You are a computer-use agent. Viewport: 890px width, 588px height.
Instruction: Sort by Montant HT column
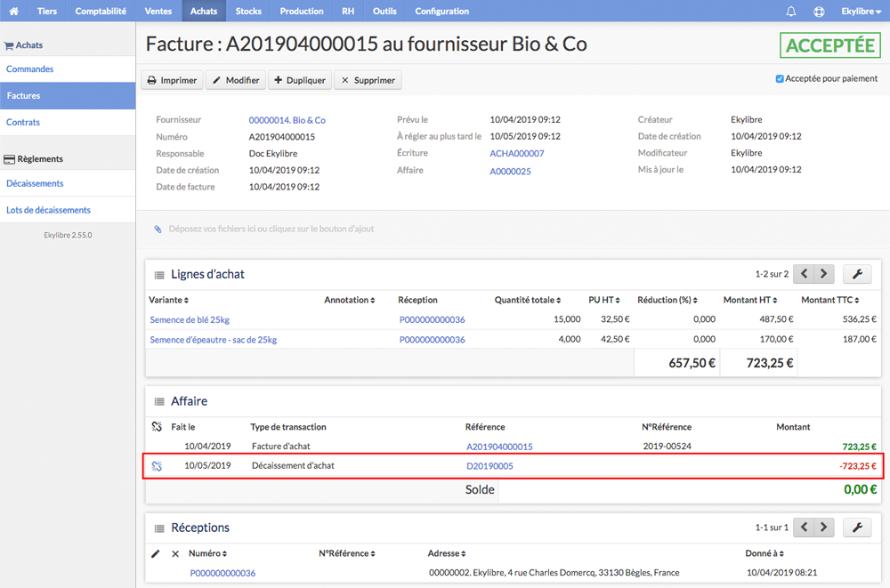(x=750, y=300)
